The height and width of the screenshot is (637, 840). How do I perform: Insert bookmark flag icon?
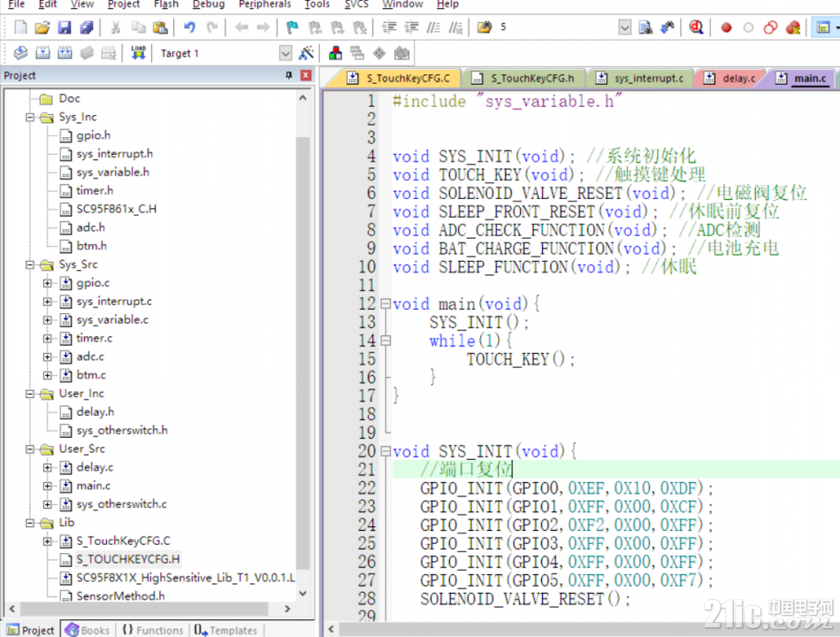[293, 27]
